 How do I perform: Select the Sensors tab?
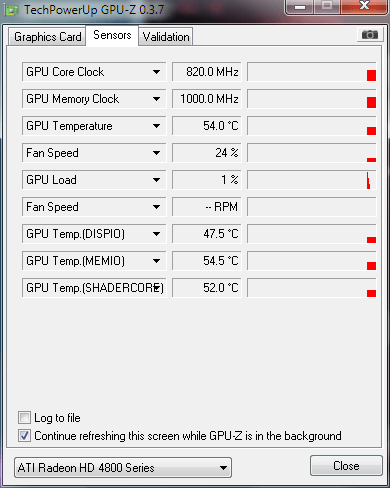(112, 35)
